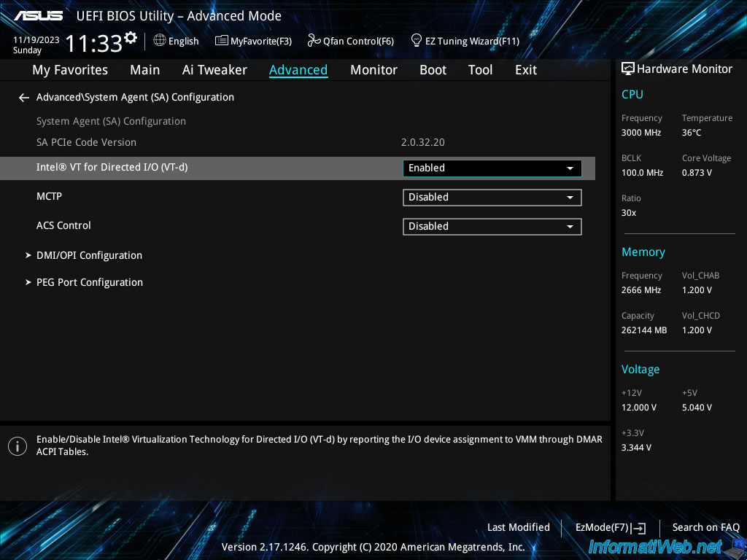The image size is (747, 560).
Task: Open the MCTP Disabled dropdown
Action: point(492,198)
